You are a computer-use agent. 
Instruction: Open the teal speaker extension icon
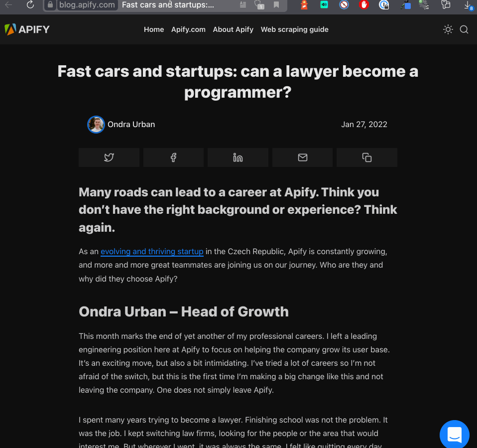coord(324,5)
